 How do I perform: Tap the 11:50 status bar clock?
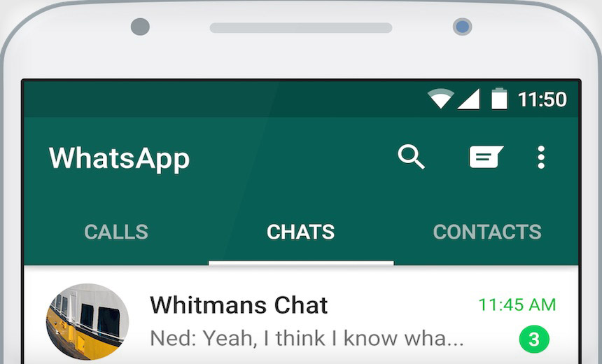click(542, 99)
